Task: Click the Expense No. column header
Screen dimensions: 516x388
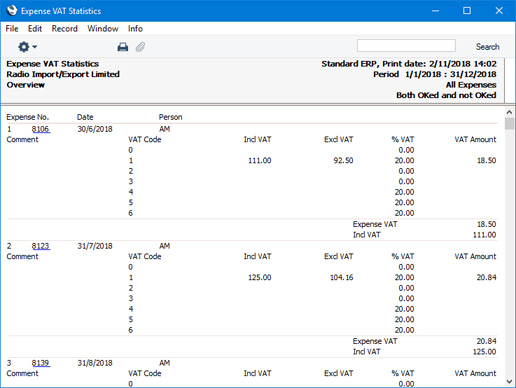Action: coord(28,117)
